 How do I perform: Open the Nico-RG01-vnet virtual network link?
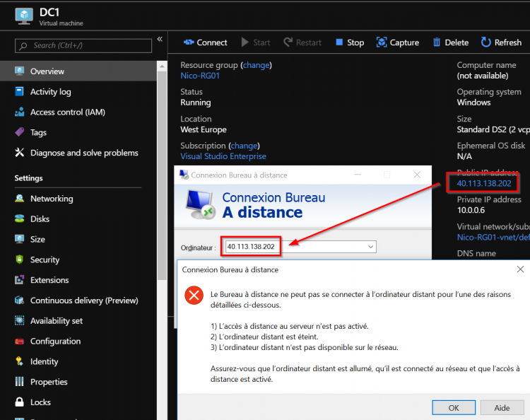[x=493, y=238]
